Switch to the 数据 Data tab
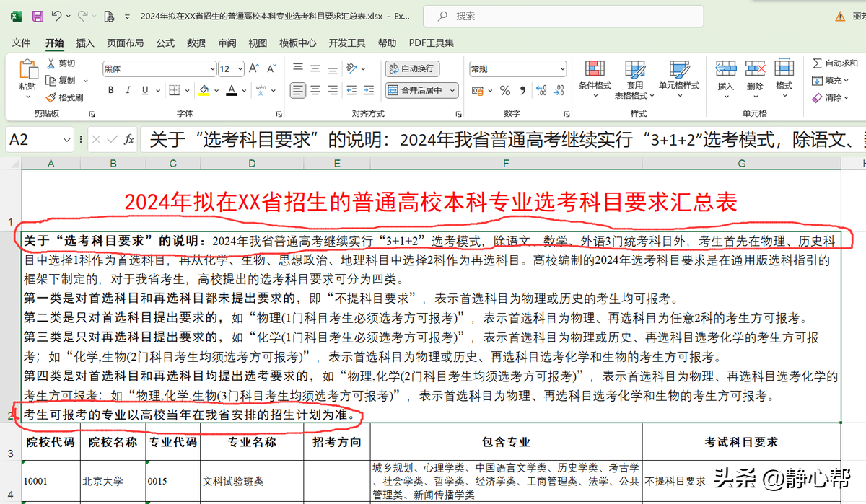Viewport: 866px width, 504px height. pyautogui.click(x=196, y=43)
